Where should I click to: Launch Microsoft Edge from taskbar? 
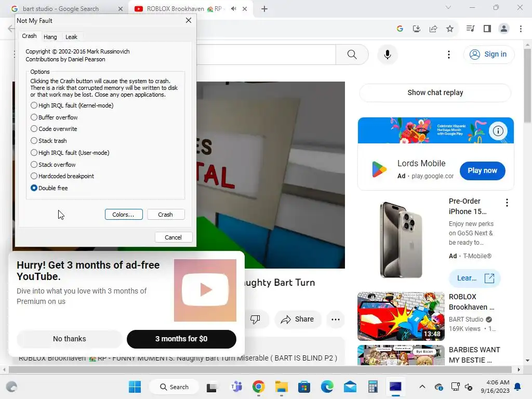[x=327, y=387]
